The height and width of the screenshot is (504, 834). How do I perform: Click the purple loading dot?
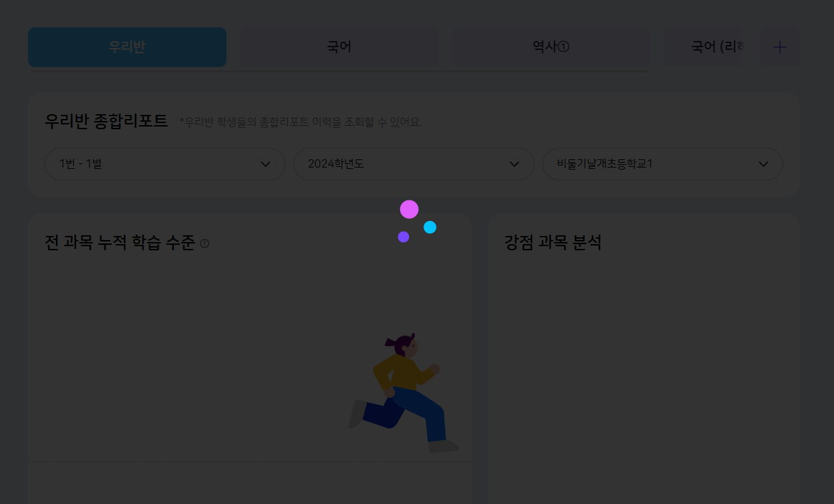[x=404, y=237]
